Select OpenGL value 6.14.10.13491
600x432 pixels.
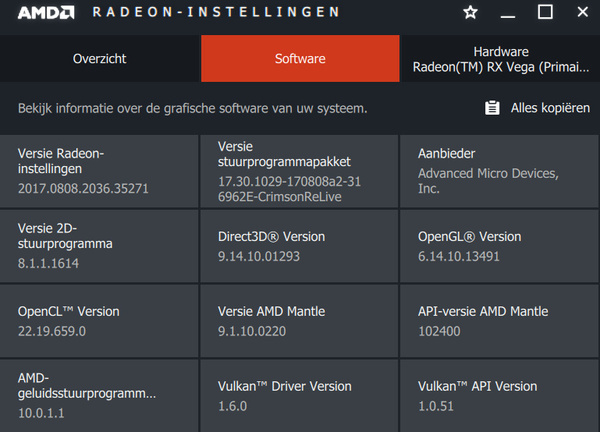[459, 256]
